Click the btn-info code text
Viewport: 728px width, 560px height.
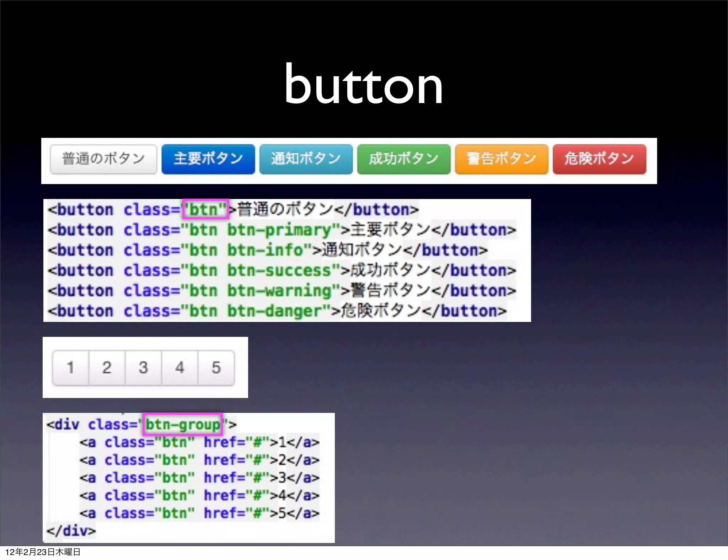[265, 250]
